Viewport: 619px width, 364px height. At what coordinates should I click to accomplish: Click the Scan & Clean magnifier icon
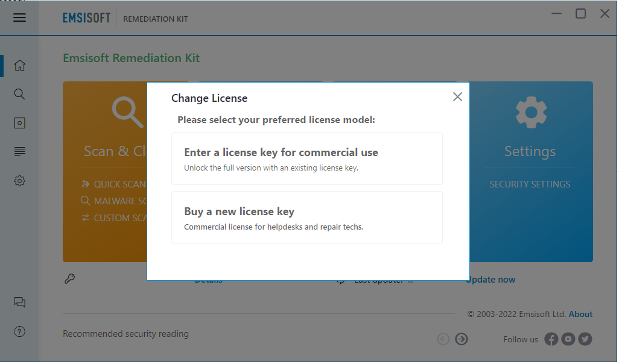coord(127,112)
